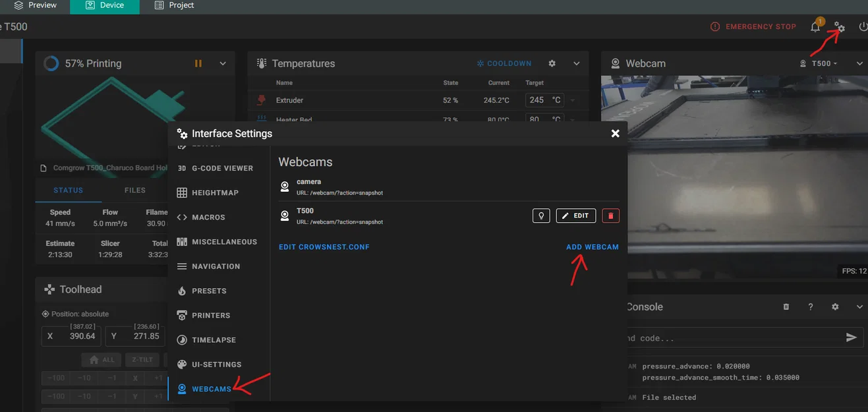This screenshot has width=868, height=412.
Task: Click the Timelapse icon in sidebar
Action: (x=182, y=340)
